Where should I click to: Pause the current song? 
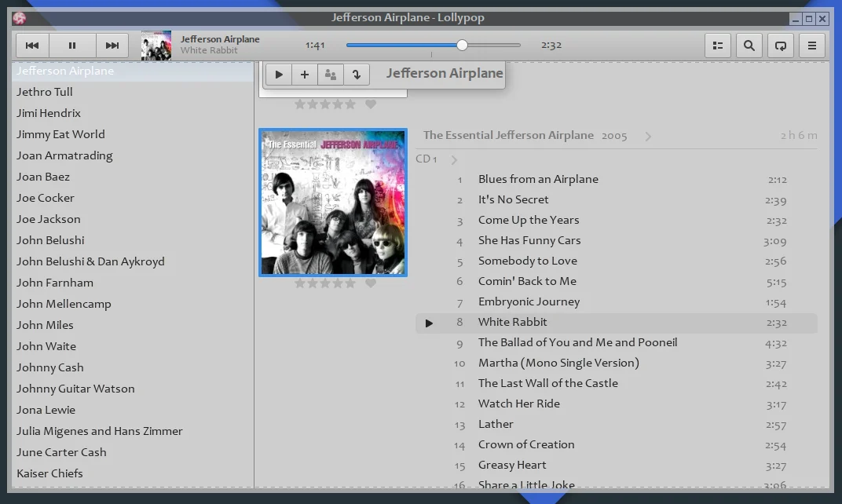pos(72,46)
